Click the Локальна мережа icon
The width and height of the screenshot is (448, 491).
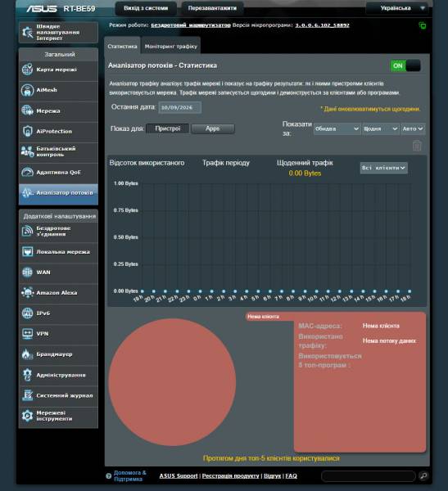click(x=27, y=252)
